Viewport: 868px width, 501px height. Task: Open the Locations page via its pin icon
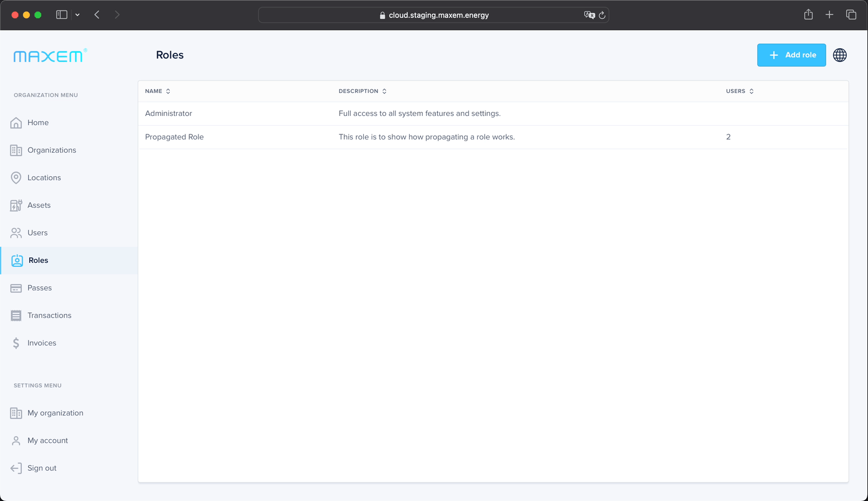tap(16, 177)
